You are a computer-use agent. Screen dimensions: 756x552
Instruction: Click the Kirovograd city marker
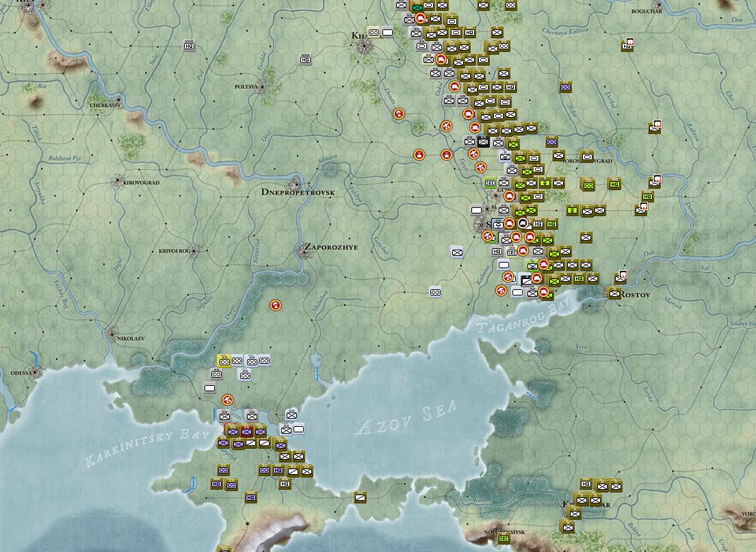118,182
